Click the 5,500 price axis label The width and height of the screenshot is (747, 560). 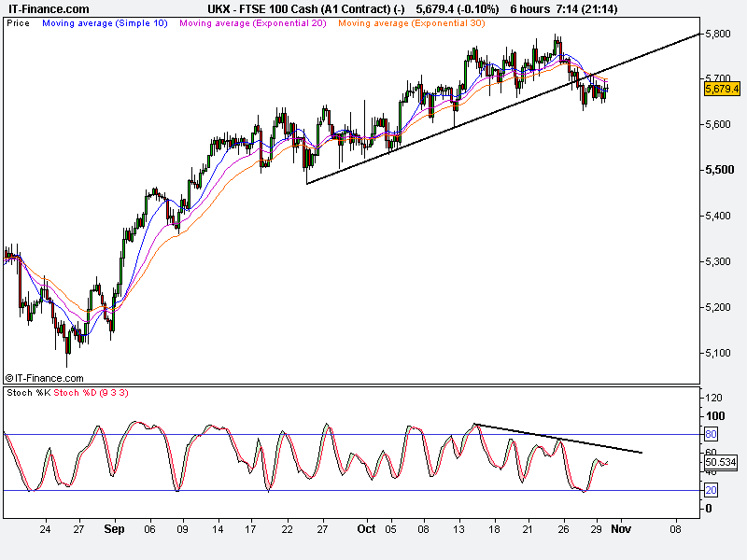click(719, 170)
